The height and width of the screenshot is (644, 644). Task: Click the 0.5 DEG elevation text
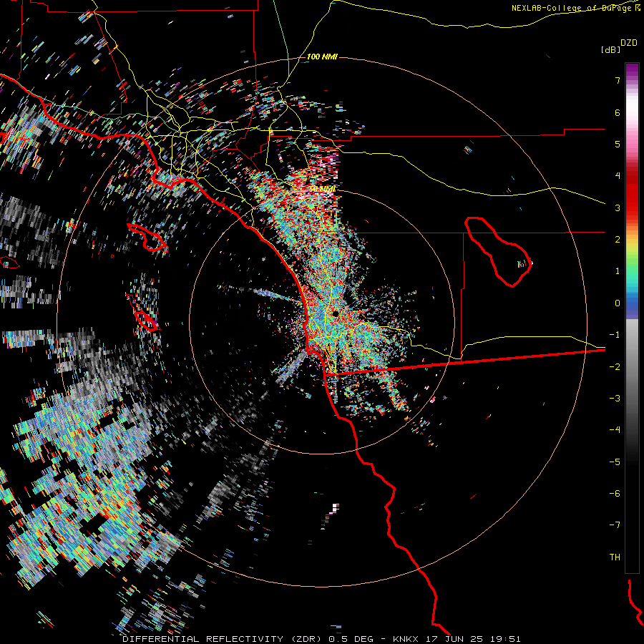[x=351, y=639]
